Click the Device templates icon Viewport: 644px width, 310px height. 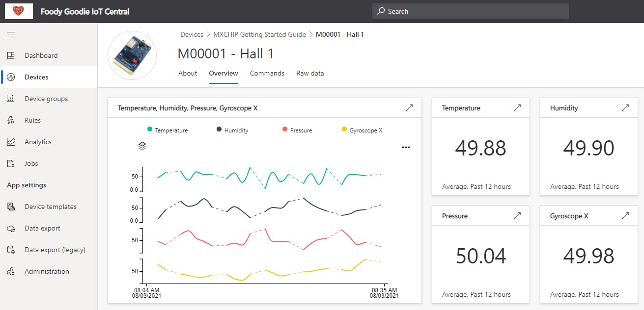[11, 207]
